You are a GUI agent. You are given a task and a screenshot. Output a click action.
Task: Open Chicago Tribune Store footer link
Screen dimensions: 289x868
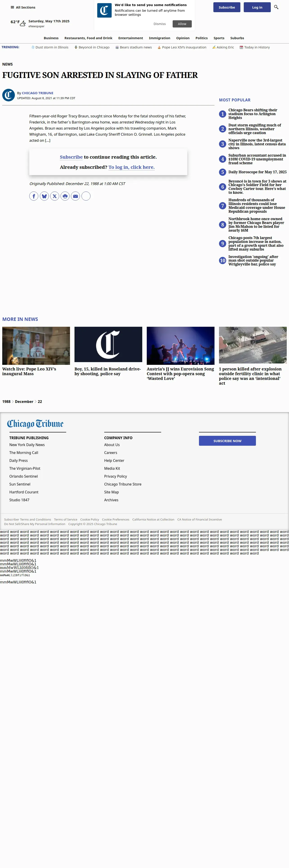123,484
